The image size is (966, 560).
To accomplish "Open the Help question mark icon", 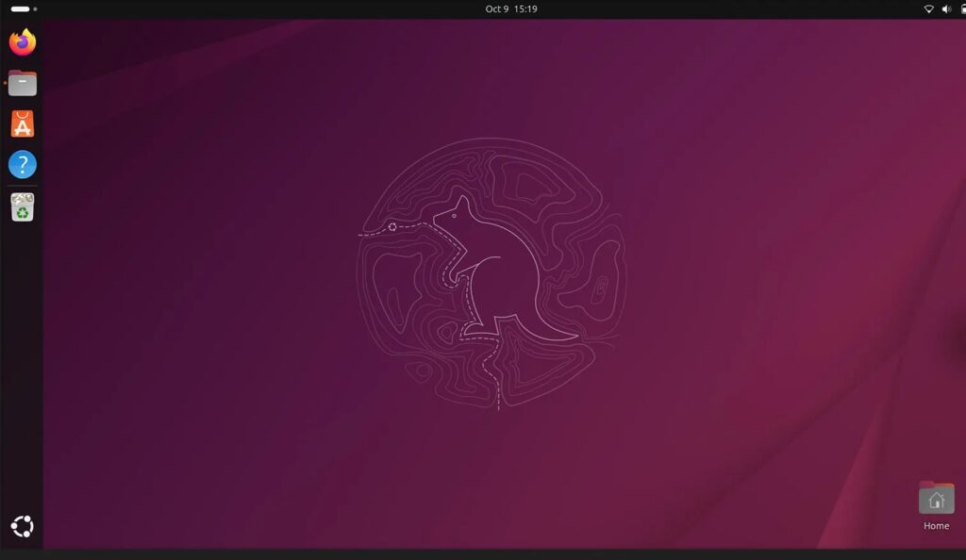I will [22, 165].
